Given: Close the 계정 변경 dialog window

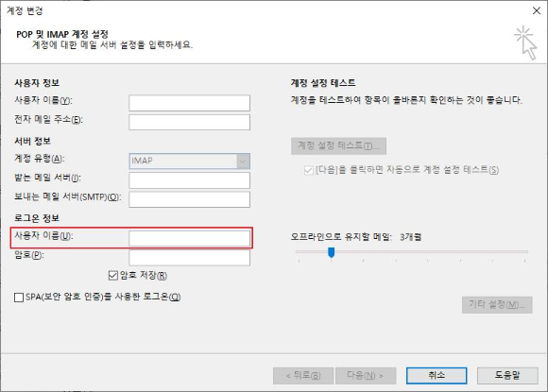Looking at the screenshot, I should click(x=537, y=10).
